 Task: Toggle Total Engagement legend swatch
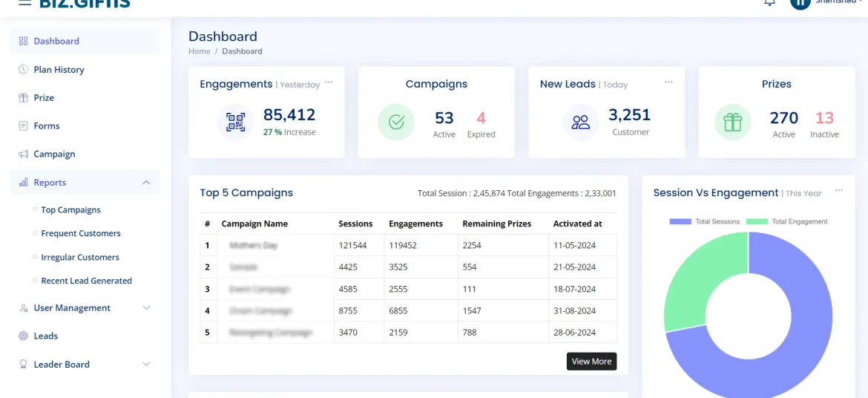point(757,221)
